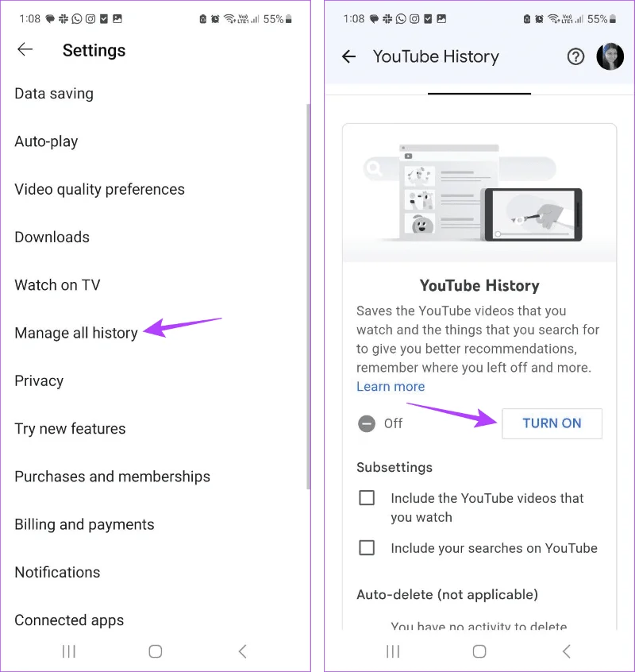Tap Instagram notification icon in Settings screen status bar
This screenshot has height=672, width=635.
(90, 19)
